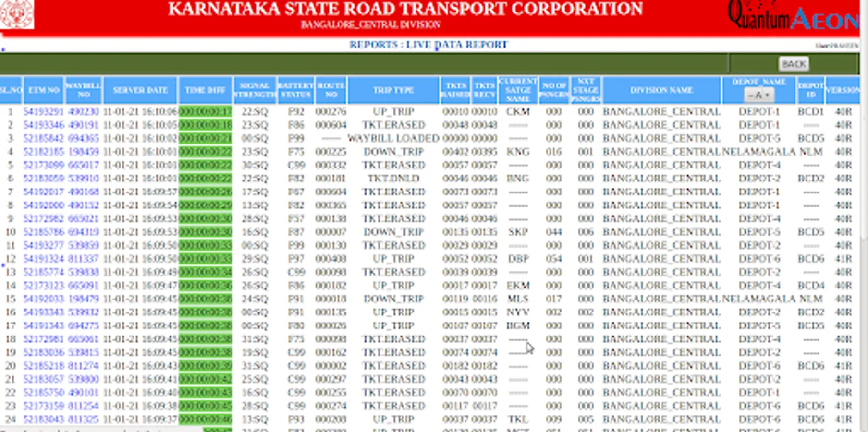Open waybill link 811337 in row 12
Screen dimensions: 868x432
(x=83, y=259)
